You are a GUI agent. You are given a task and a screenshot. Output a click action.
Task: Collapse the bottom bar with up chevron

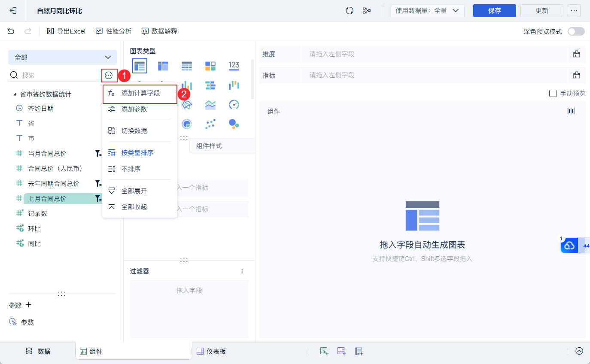coord(579,351)
